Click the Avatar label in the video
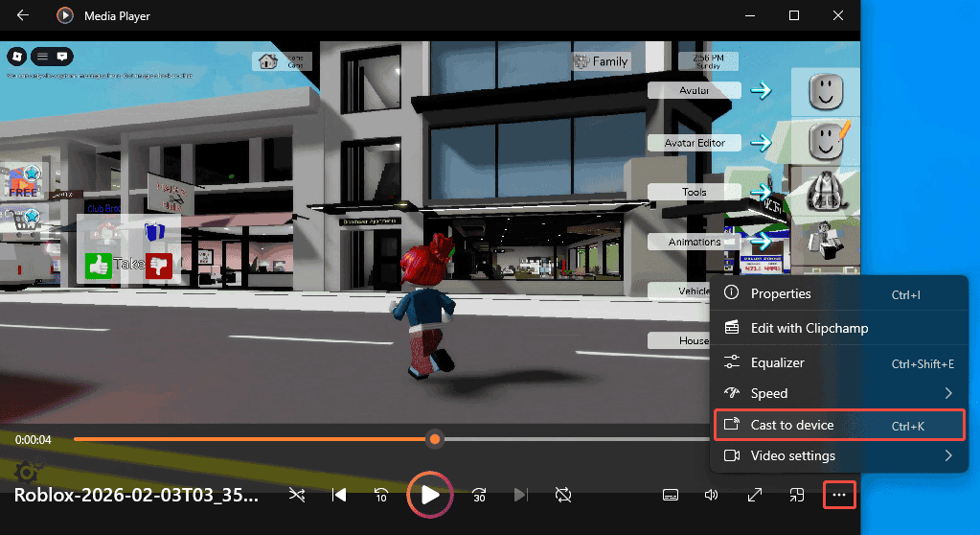Image resolution: width=980 pixels, height=535 pixels. 694,90
